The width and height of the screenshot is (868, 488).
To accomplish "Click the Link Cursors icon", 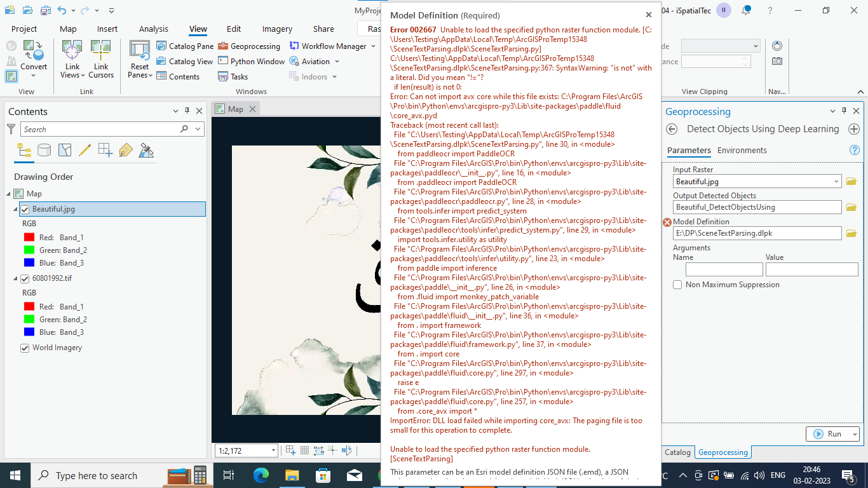I will pos(101,50).
